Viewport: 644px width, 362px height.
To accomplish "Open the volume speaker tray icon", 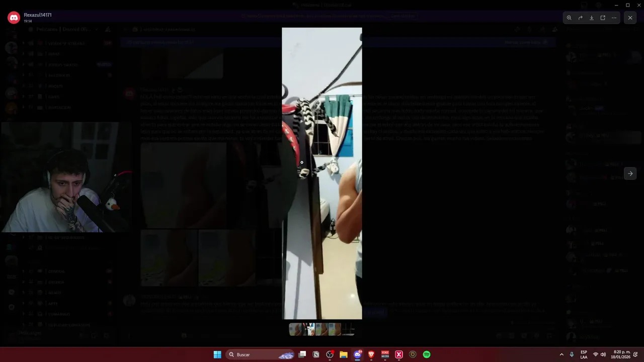I will coord(603,354).
